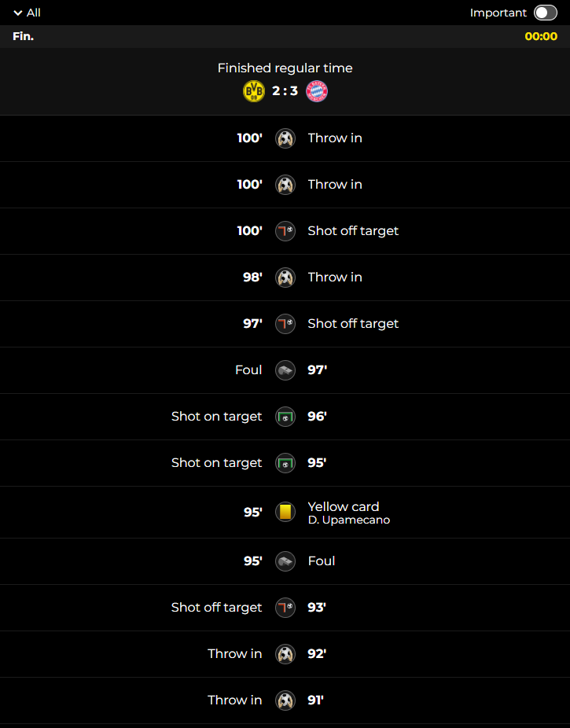Select the Fin. period header
The height and width of the screenshot is (728, 570).
(x=24, y=36)
